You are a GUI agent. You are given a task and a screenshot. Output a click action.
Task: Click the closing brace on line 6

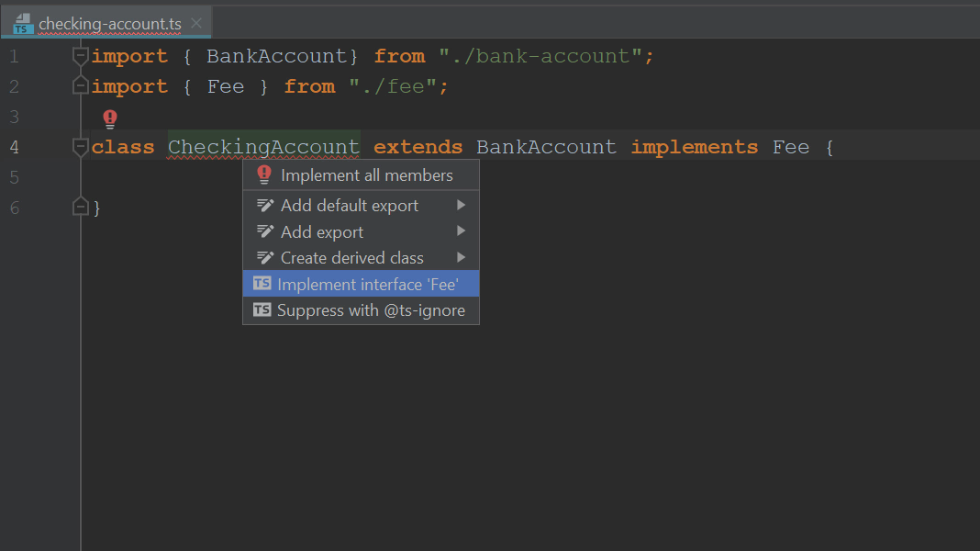[x=97, y=208]
